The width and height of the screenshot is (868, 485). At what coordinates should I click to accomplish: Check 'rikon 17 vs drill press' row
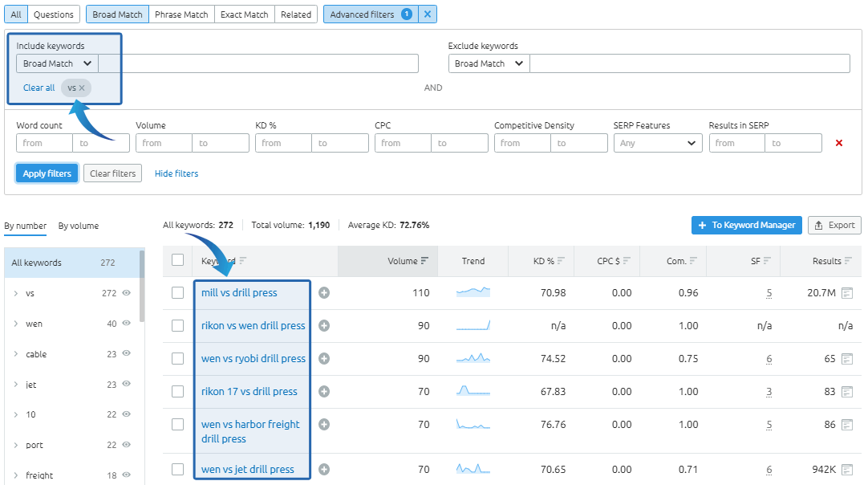point(178,391)
